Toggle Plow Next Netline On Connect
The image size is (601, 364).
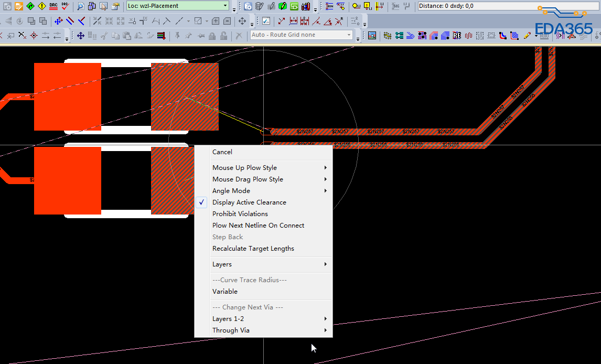pos(258,226)
